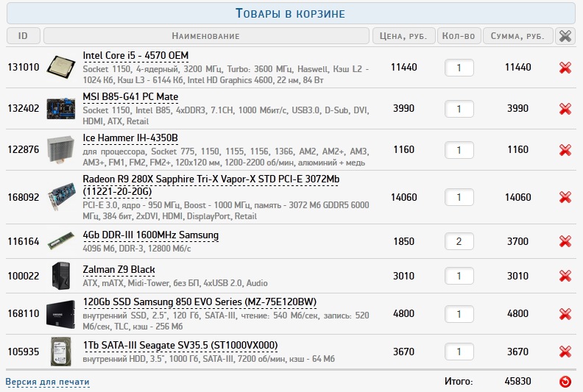Edit quantity field for Seagate SV35.5
The height and width of the screenshot is (392, 583).
(x=459, y=352)
